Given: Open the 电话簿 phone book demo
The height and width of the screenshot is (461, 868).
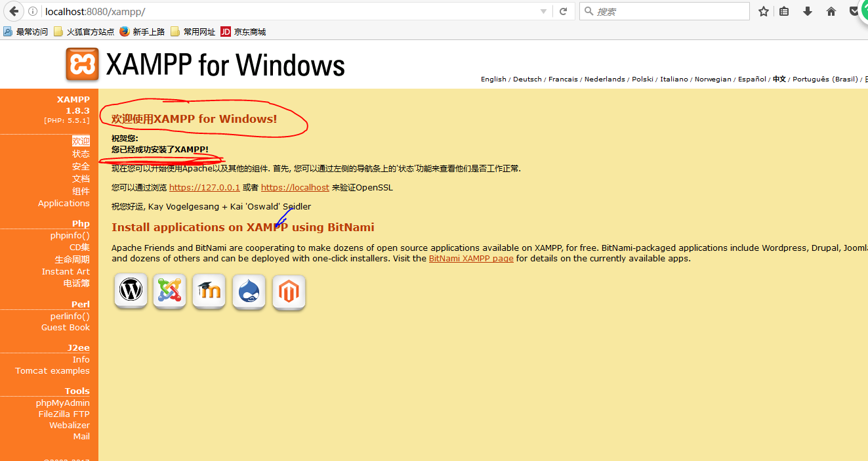Looking at the screenshot, I should click(x=77, y=284).
